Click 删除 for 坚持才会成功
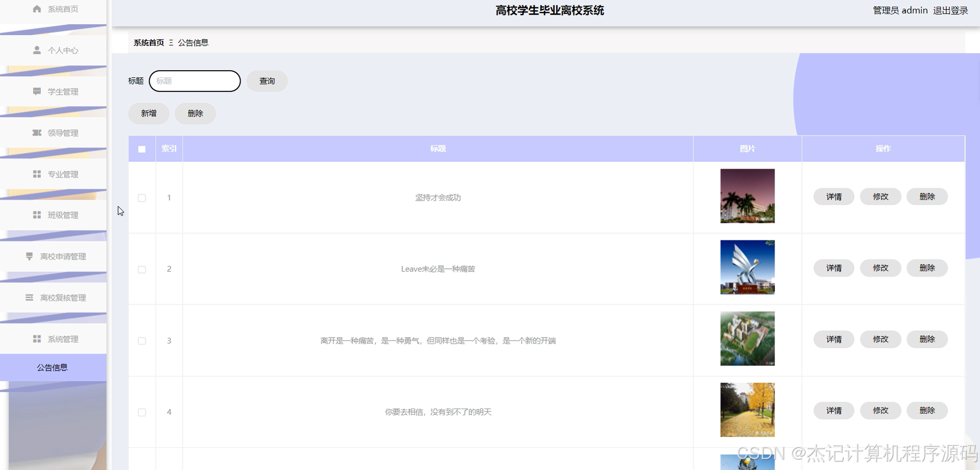 (x=927, y=197)
